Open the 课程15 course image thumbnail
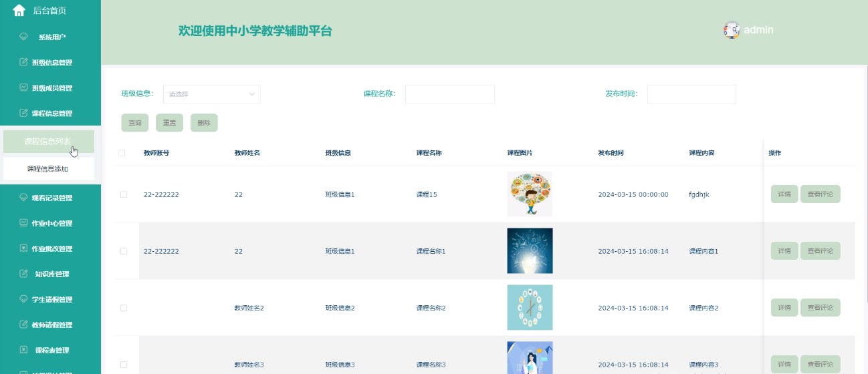 [530, 194]
